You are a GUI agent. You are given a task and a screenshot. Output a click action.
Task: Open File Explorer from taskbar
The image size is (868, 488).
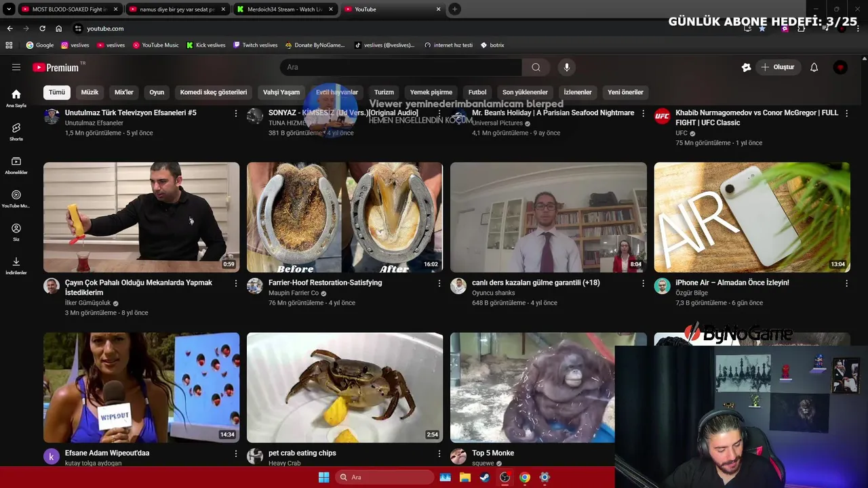tap(465, 477)
